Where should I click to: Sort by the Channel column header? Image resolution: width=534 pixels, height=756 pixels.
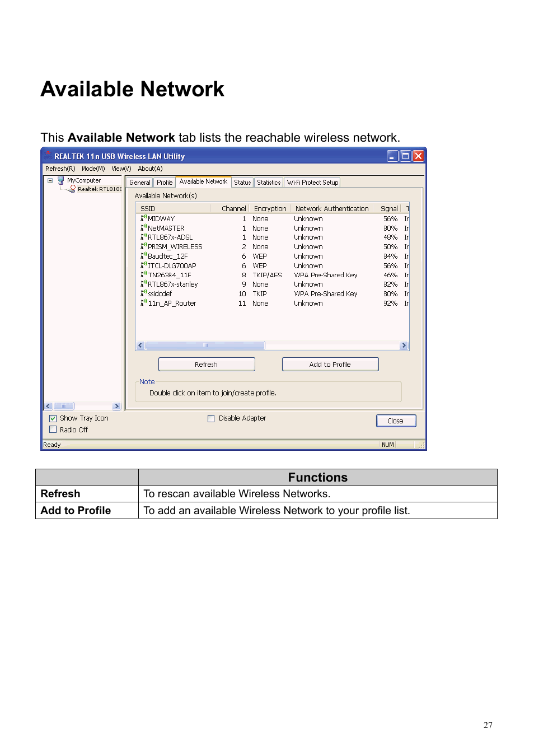229,208
